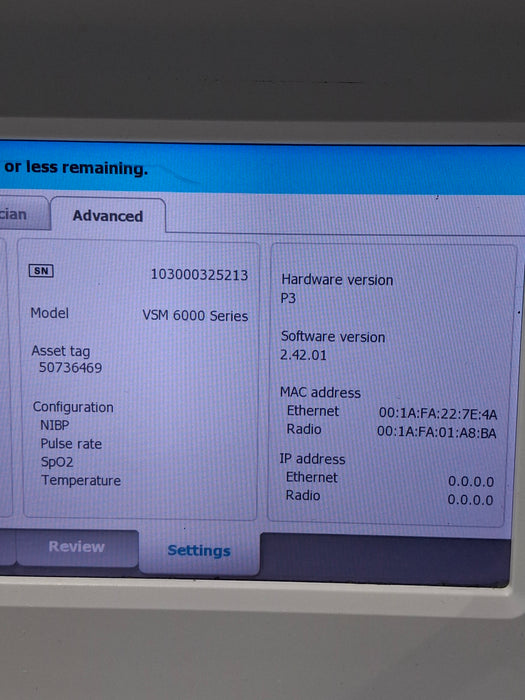Select the Settings tab

(x=199, y=551)
